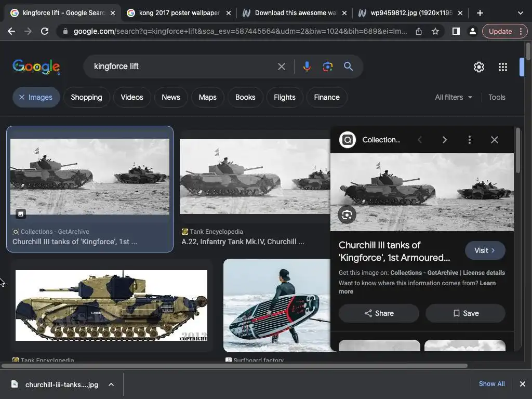
Task: Close the image preview panel
Action: coord(495,140)
